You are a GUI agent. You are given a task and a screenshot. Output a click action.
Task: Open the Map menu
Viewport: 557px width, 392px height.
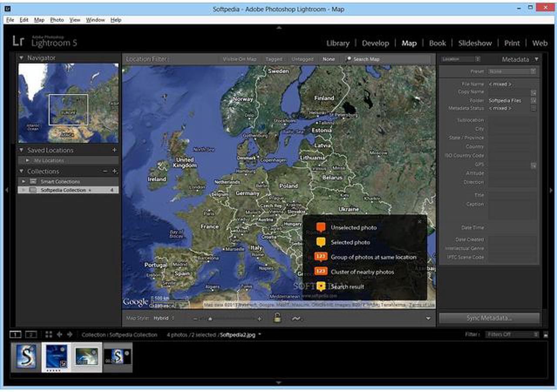[x=39, y=20]
